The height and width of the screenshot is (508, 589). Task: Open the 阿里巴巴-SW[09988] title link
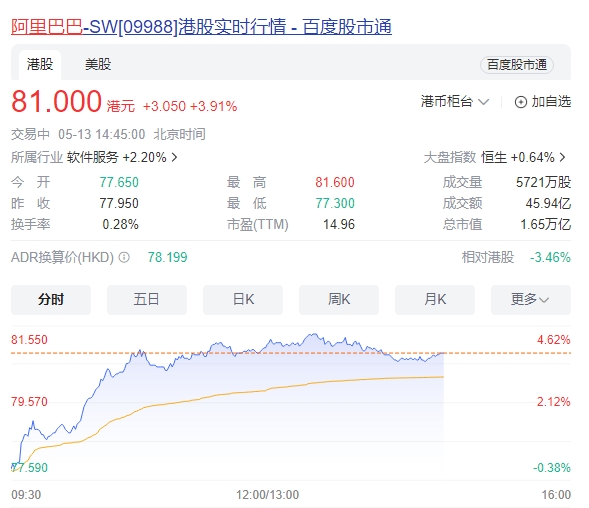point(201,27)
